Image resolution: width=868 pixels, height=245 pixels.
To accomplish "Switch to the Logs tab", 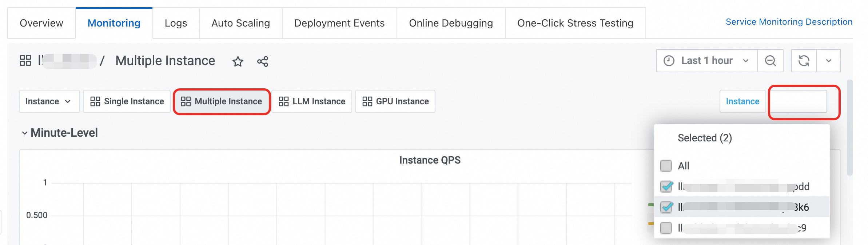I will 176,23.
